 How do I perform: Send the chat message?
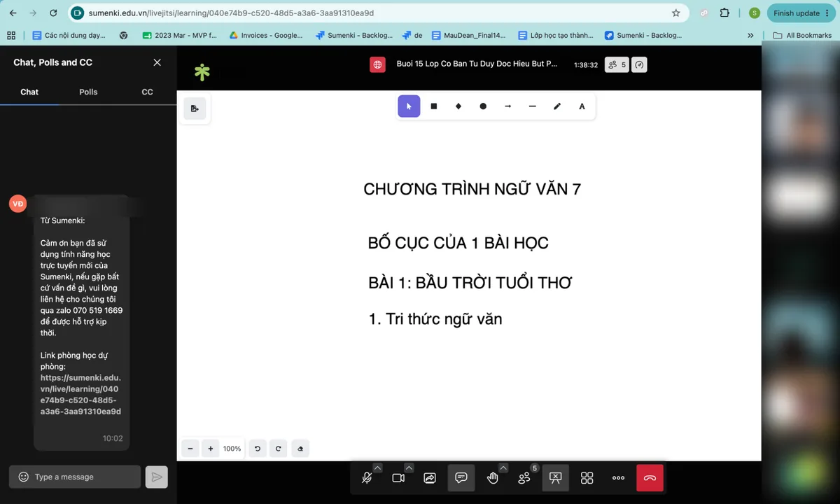point(157,477)
